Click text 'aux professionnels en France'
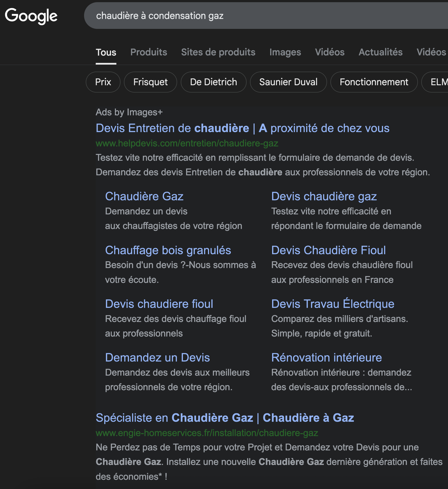 click(332, 280)
